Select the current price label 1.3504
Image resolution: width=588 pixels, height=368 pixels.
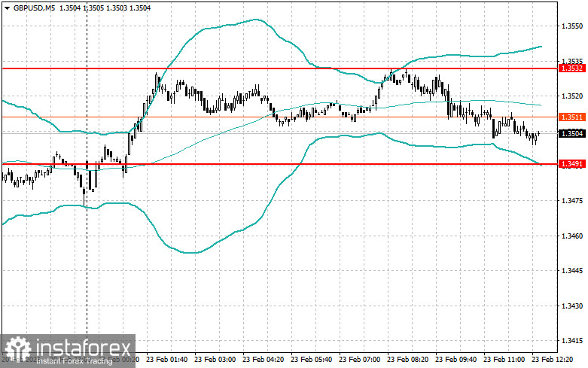[x=572, y=133]
